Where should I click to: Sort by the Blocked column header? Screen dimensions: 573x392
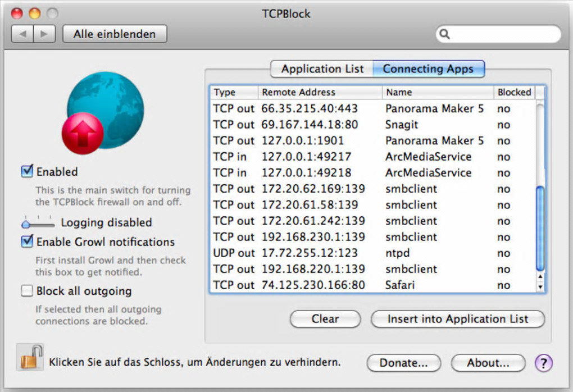(514, 92)
